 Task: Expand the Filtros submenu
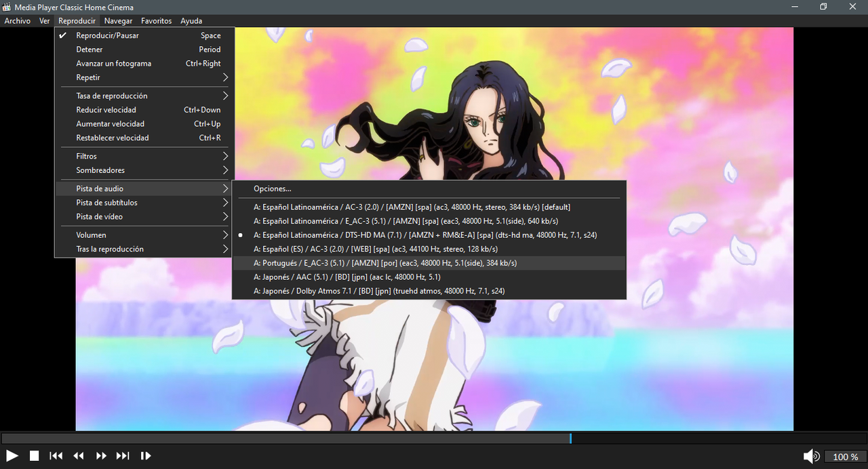click(x=144, y=156)
